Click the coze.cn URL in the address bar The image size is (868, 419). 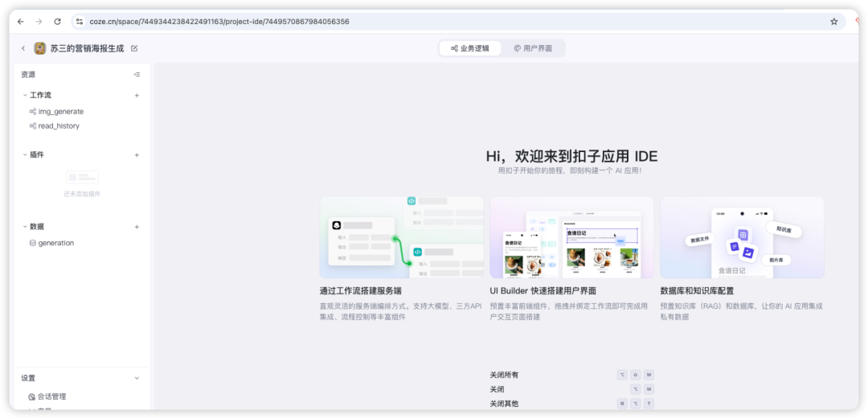point(219,22)
